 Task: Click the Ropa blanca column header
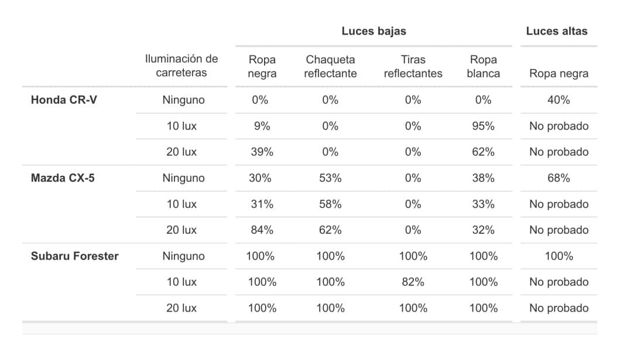[x=484, y=67]
